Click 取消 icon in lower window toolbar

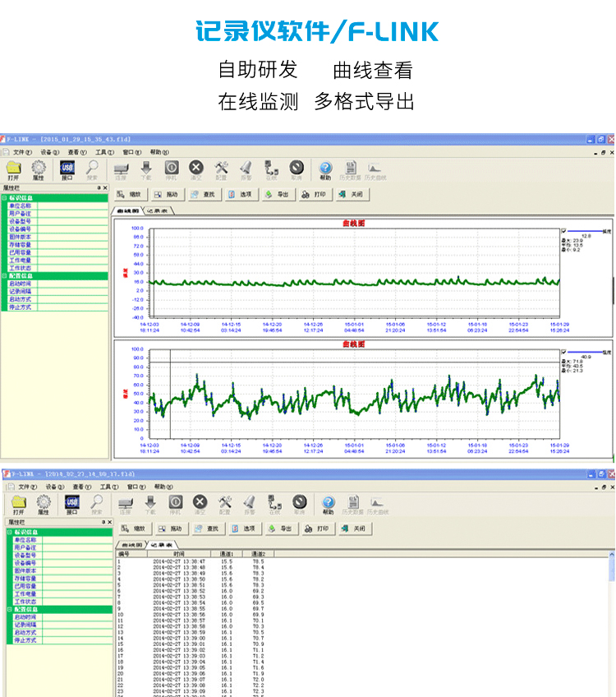coord(299,505)
